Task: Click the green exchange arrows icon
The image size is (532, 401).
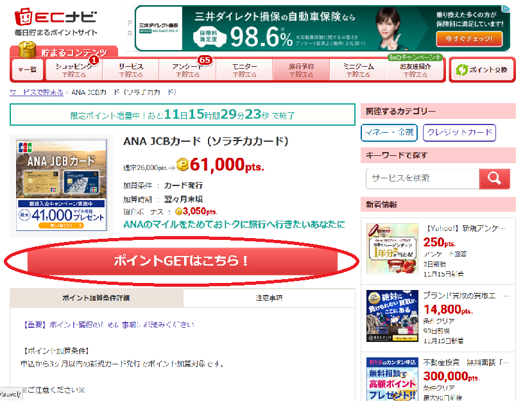Action: pos(461,70)
